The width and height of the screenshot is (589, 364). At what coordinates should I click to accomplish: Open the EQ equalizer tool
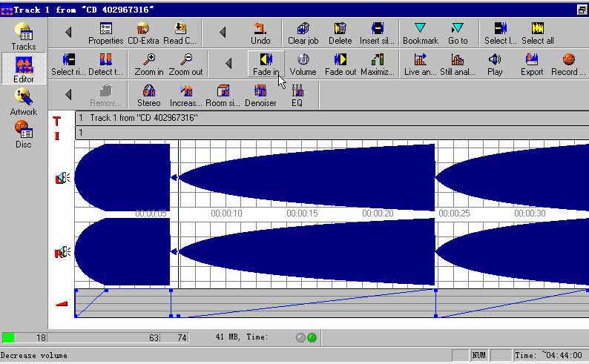click(x=297, y=90)
